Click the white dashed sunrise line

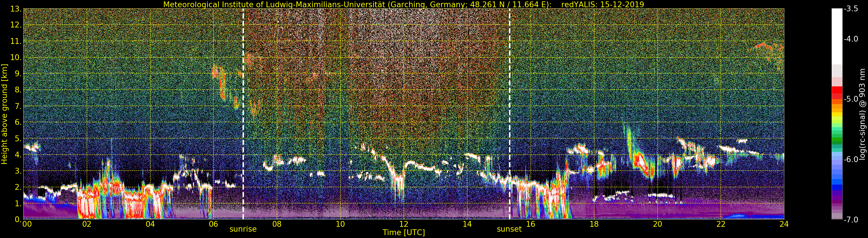pos(243,114)
